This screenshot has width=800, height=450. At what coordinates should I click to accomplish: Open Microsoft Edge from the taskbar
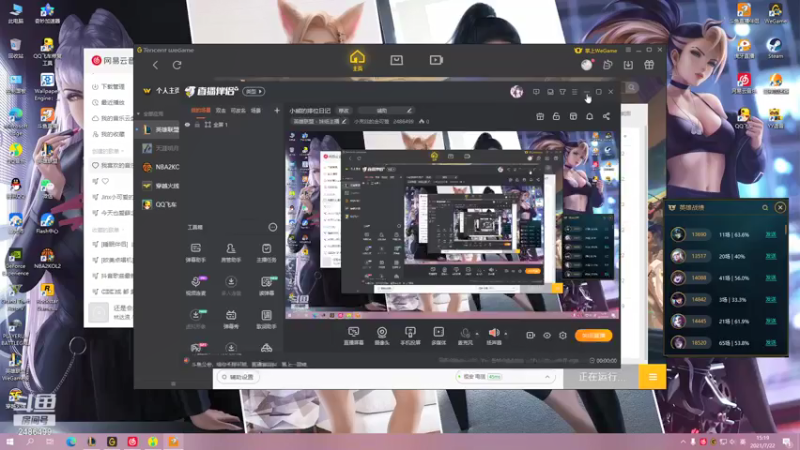[71, 442]
